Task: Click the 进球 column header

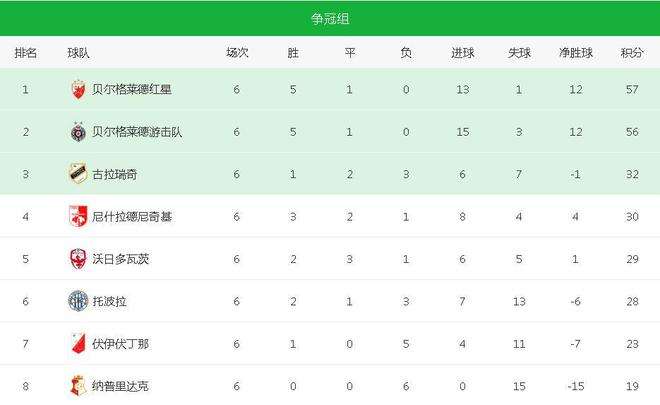Action: [463, 53]
